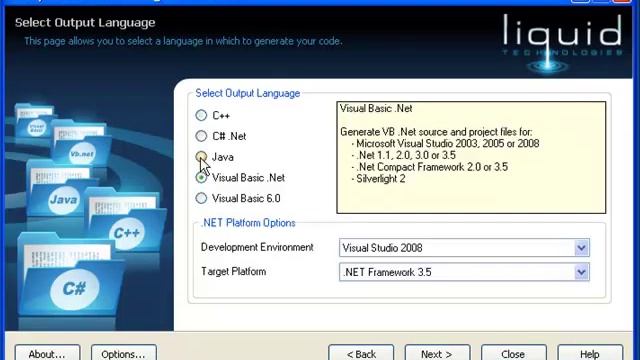The width and height of the screenshot is (640, 360).
Task: Open the Target Platform dropdown arrow
Action: pos(582,272)
